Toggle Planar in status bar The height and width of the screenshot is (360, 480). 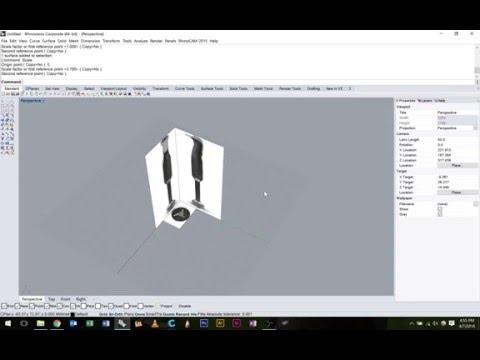click(129, 314)
